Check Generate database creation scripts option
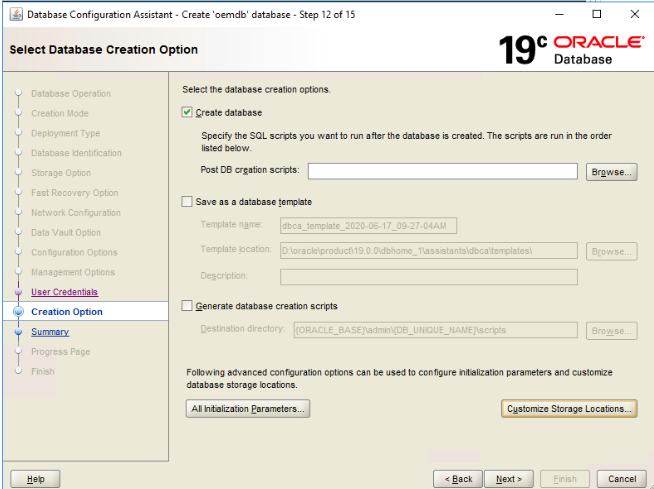The width and height of the screenshot is (654, 489). [188, 306]
